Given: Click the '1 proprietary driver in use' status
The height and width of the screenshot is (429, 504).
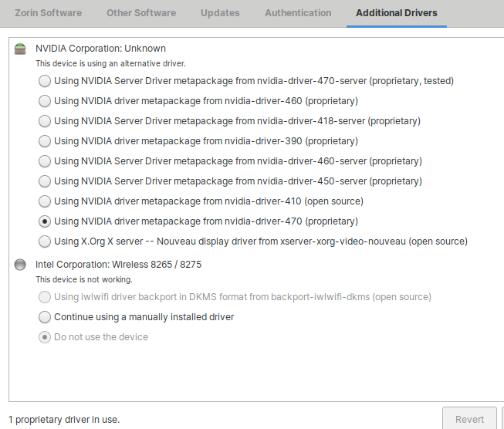Looking at the screenshot, I should pyautogui.click(x=64, y=420).
